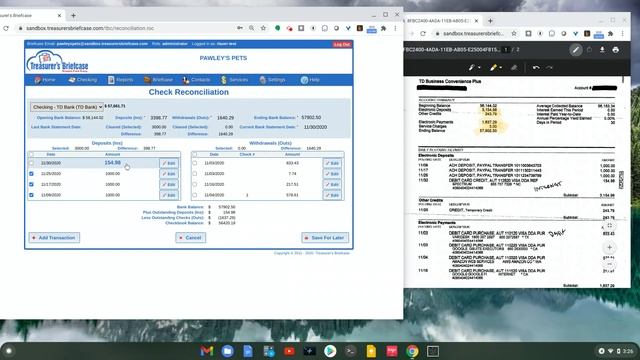Reload the PDF browser window
Screen dimensions: 640x360
pyautogui.click(x=423, y=33)
